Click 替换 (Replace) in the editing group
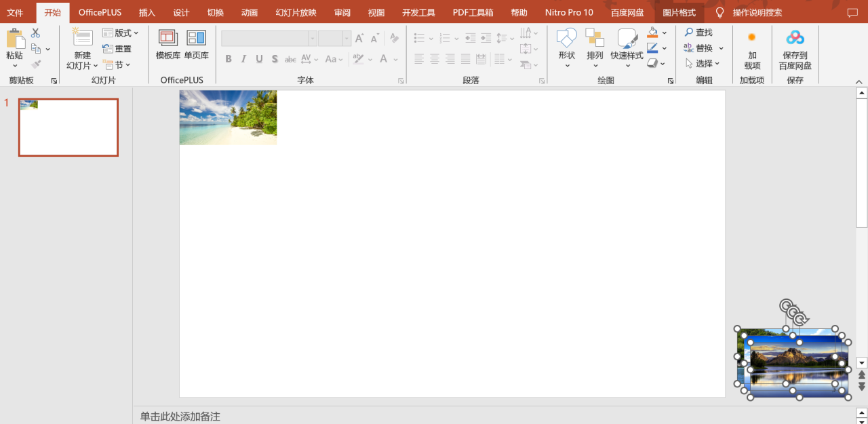Screen dimensions: 868x424 pyautogui.click(x=703, y=47)
